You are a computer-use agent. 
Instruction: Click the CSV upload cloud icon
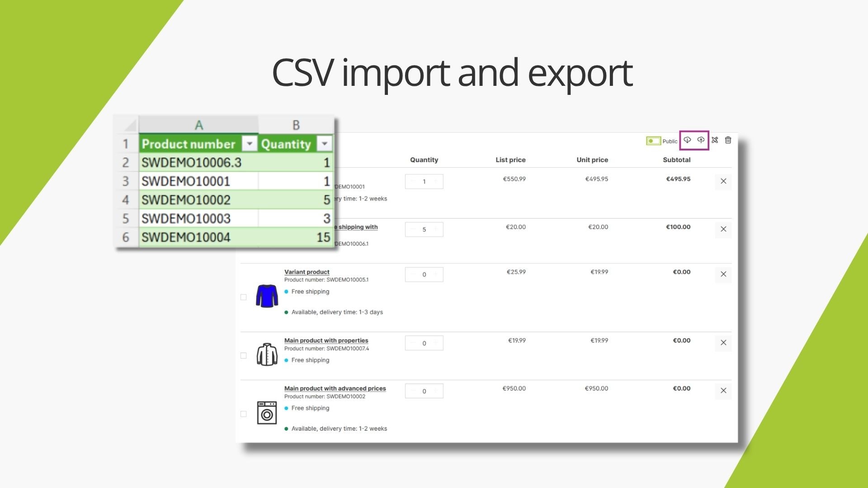pos(701,140)
